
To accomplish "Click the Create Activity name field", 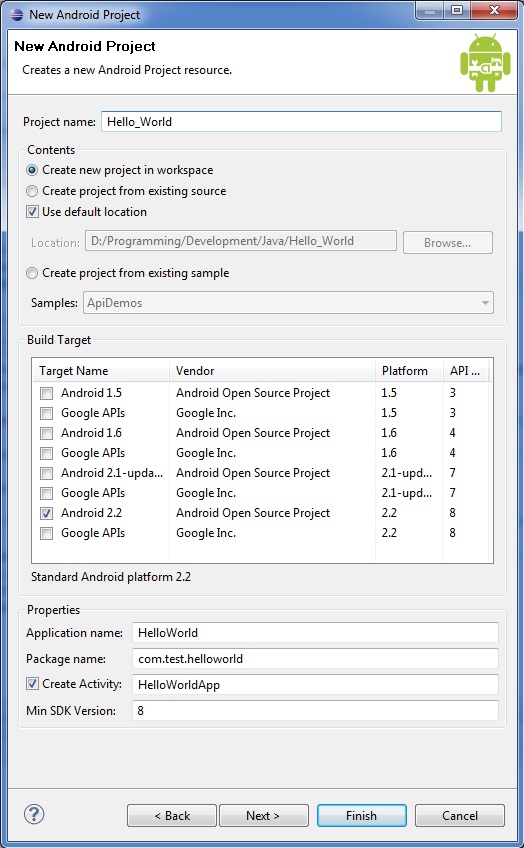I will click(315, 685).
